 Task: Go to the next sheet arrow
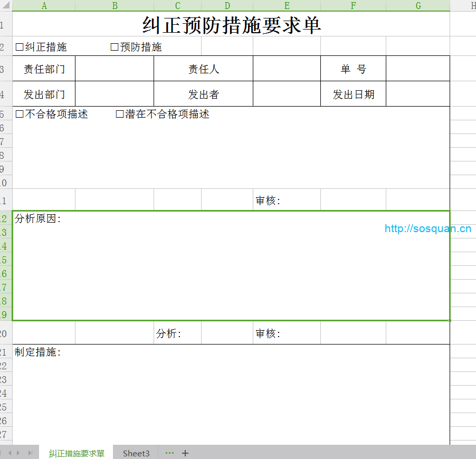point(19,453)
